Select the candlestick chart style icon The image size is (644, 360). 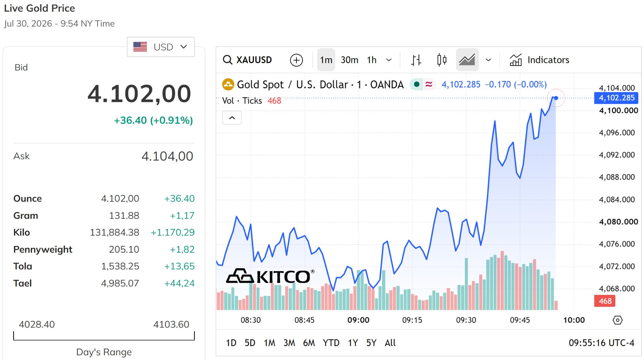click(x=442, y=60)
